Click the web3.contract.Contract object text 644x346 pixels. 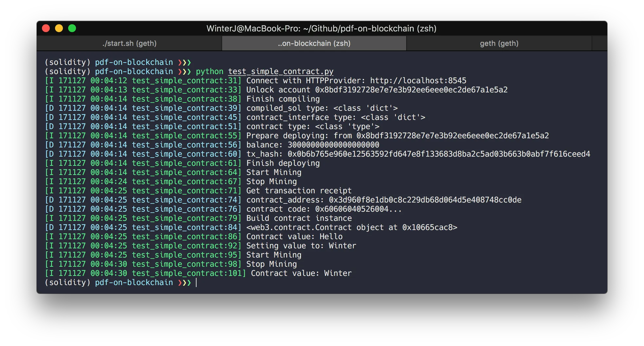351,227
